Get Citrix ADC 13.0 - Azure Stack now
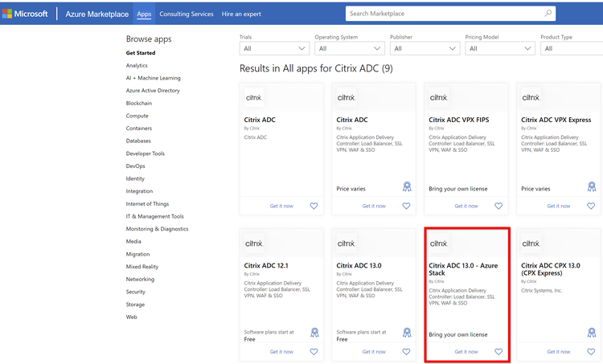 pos(466,352)
